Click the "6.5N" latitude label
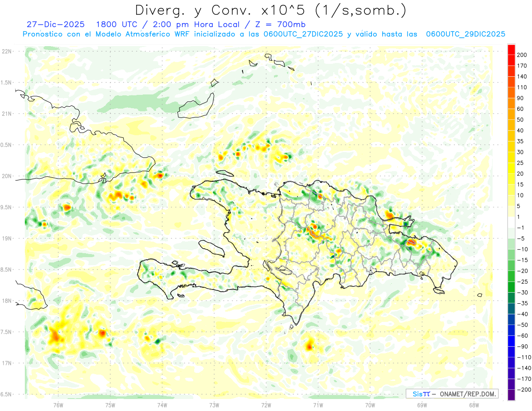 point(7,394)
